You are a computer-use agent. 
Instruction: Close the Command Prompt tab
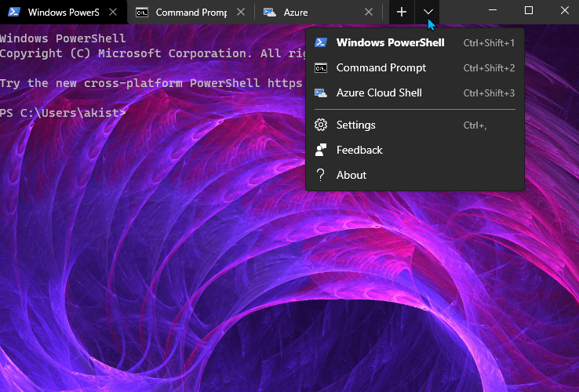tap(241, 13)
